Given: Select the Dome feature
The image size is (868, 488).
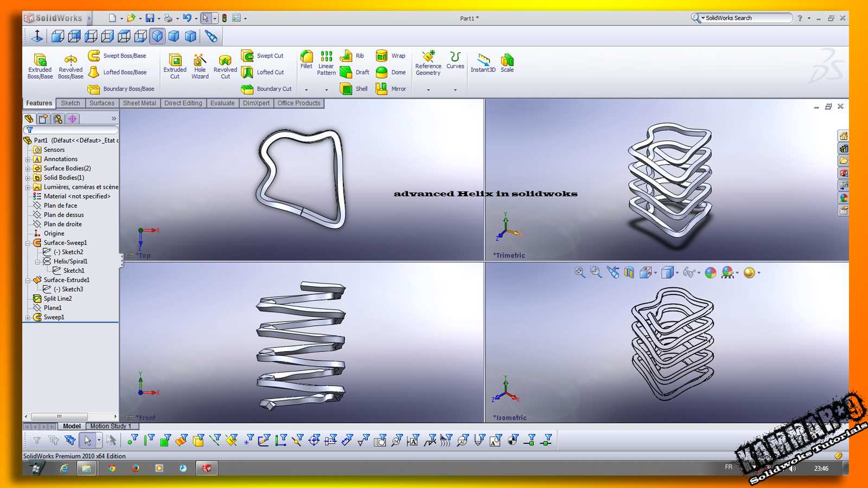Looking at the screenshot, I should [x=391, y=72].
